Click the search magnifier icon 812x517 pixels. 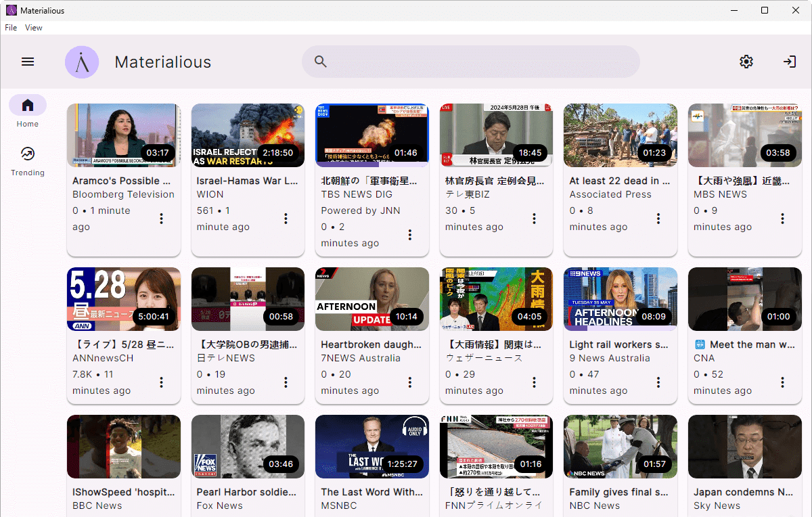321,62
